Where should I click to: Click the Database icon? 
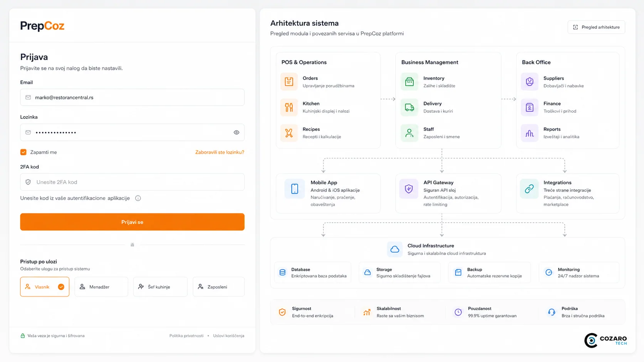pyautogui.click(x=282, y=272)
